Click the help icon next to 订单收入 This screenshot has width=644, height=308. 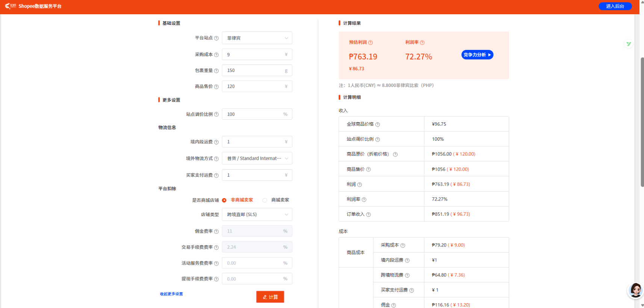click(x=368, y=215)
